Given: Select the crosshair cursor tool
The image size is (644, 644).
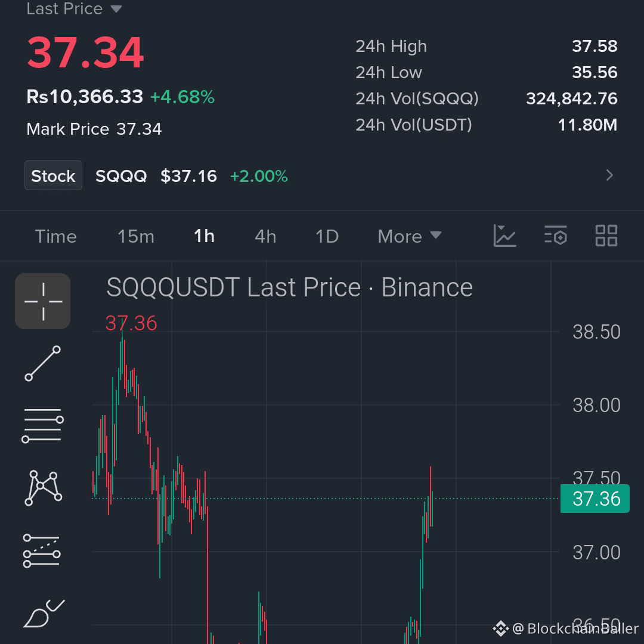Looking at the screenshot, I should (x=43, y=301).
